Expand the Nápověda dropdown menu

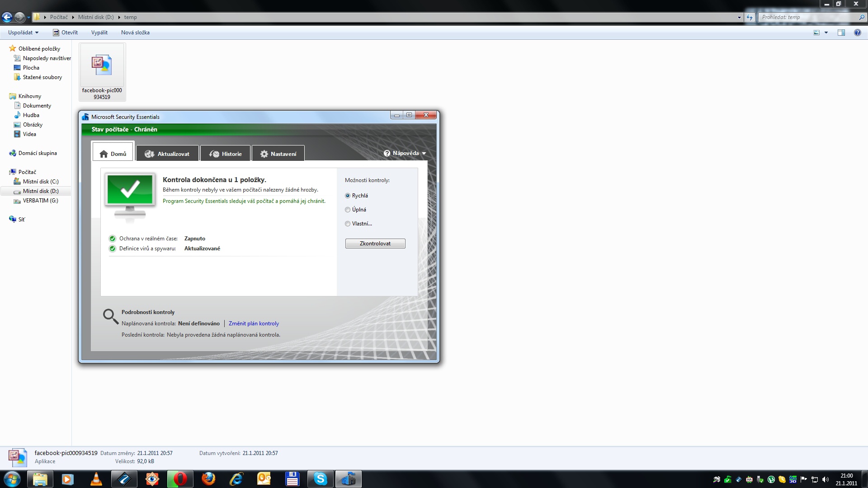[405, 153]
